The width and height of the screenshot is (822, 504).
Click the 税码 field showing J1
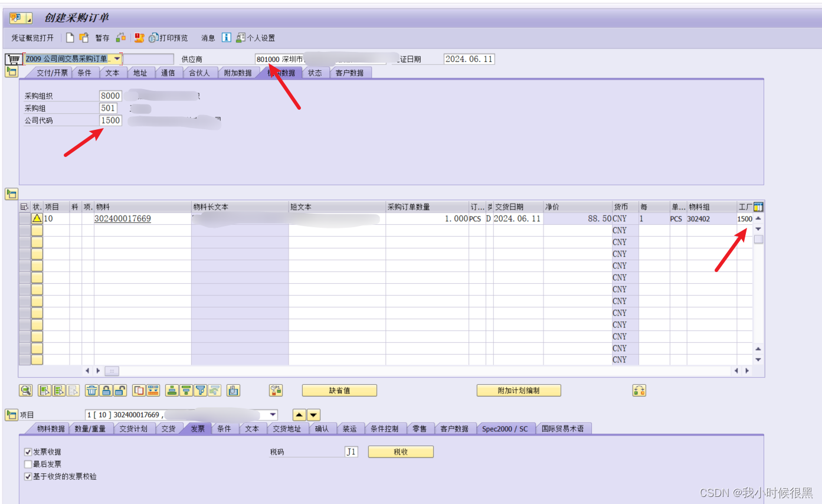(351, 452)
